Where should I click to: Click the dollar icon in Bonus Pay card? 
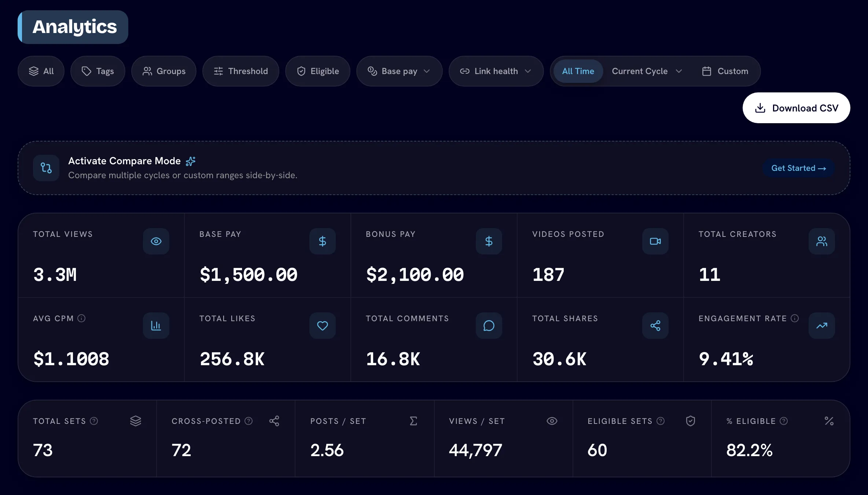pyautogui.click(x=489, y=241)
